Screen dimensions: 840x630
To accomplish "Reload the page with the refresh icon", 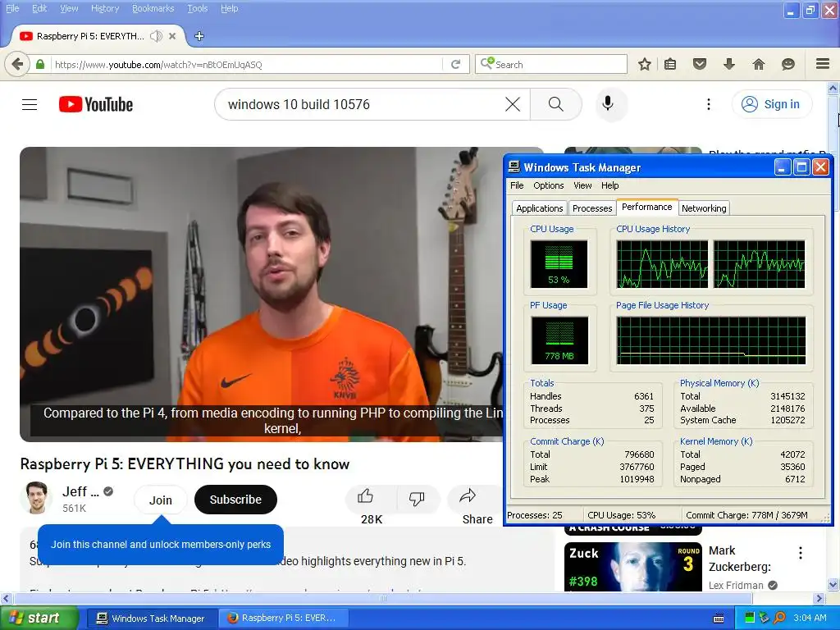I will 456,64.
